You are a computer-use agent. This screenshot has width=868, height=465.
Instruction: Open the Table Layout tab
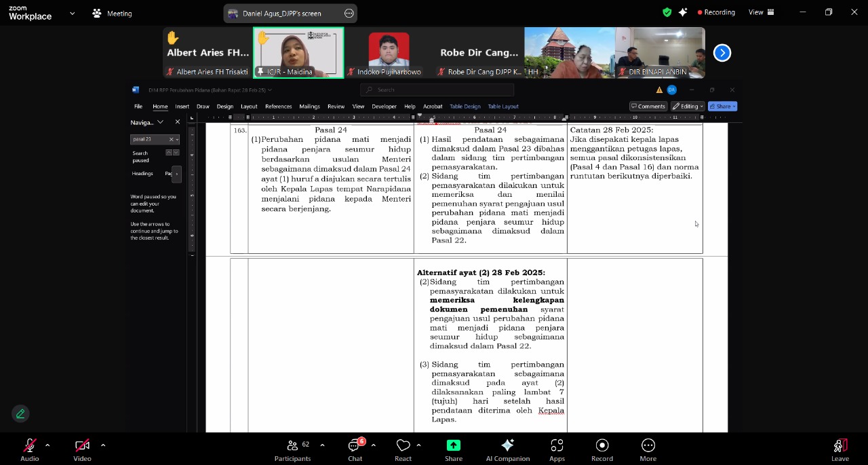pyautogui.click(x=502, y=107)
